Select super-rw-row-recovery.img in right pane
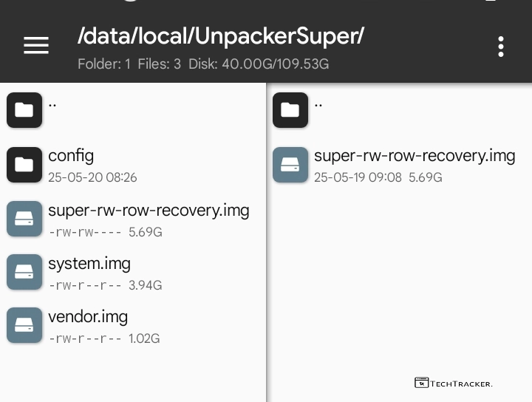 (415, 156)
